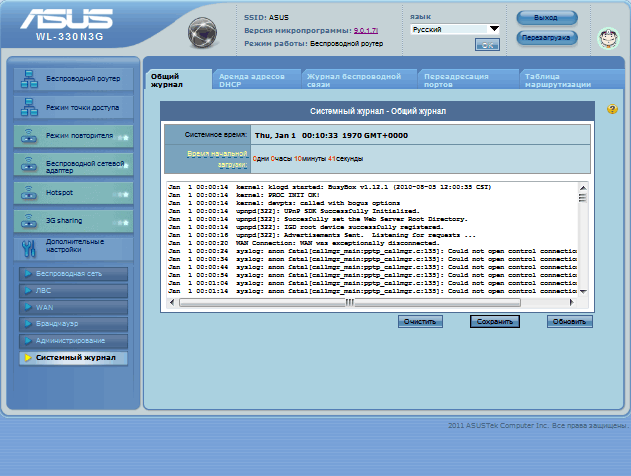The height and width of the screenshot is (476, 631).
Task: Expand the Беспроводная сеть submenu
Action: tap(73, 273)
